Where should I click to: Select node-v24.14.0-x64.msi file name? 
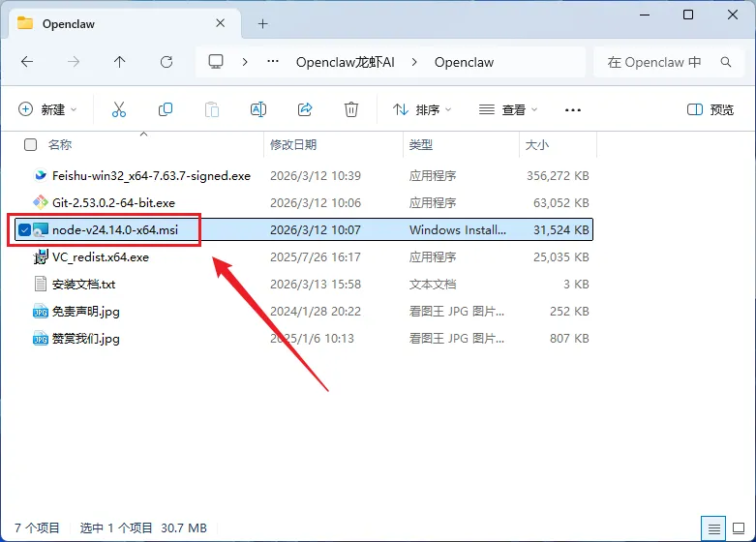point(115,230)
